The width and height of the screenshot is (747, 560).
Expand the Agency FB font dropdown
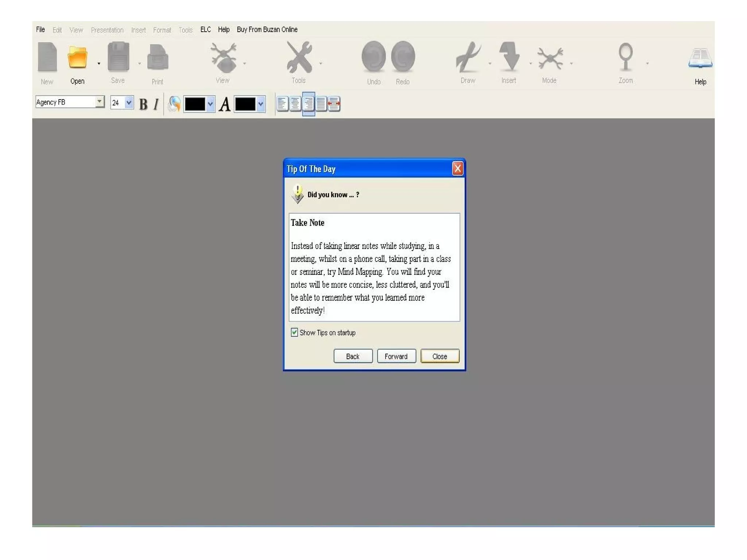point(100,102)
